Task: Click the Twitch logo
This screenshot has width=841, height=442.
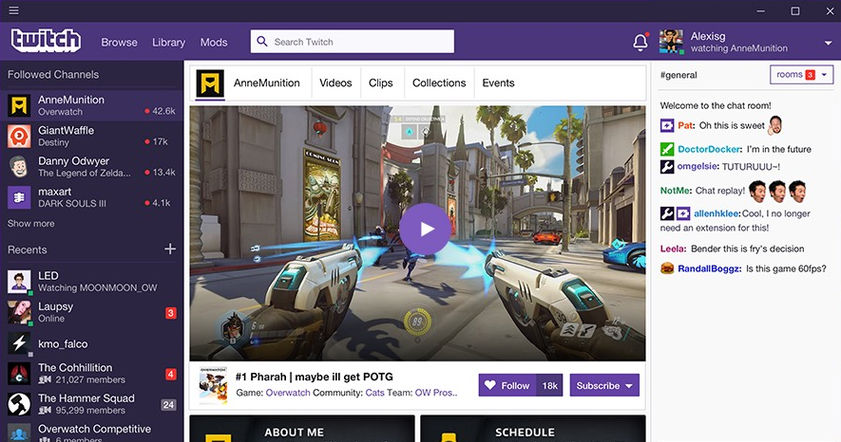Action: point(46,41)
